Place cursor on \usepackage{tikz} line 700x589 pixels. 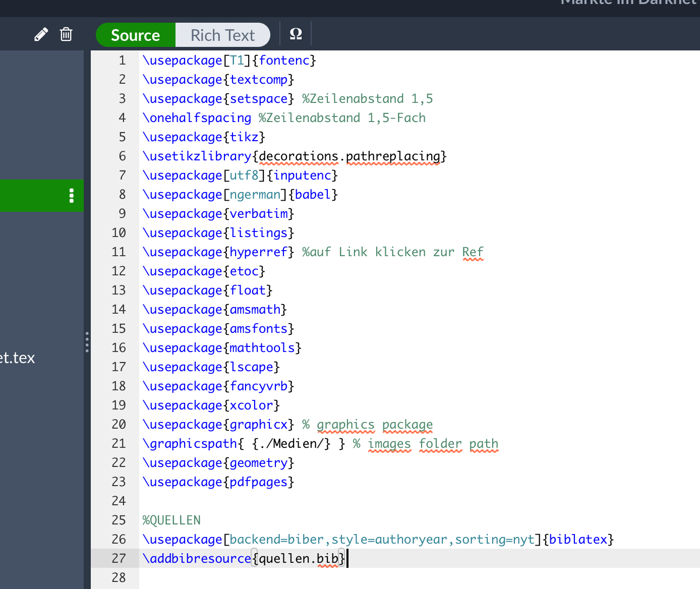[x=204, y=137]
